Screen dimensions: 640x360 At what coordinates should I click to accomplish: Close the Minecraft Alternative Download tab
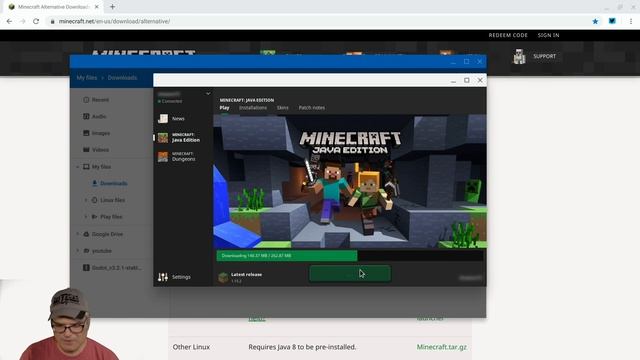(x=97, y=7)
